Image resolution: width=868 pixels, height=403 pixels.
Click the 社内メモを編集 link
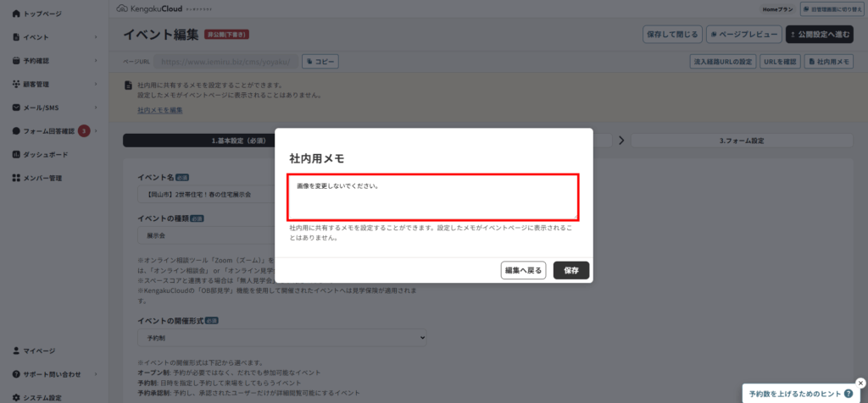159,110
